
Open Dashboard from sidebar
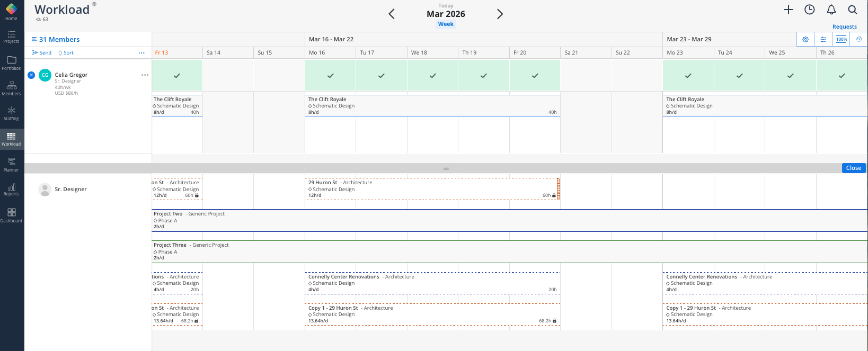click(x=11, y=215)
